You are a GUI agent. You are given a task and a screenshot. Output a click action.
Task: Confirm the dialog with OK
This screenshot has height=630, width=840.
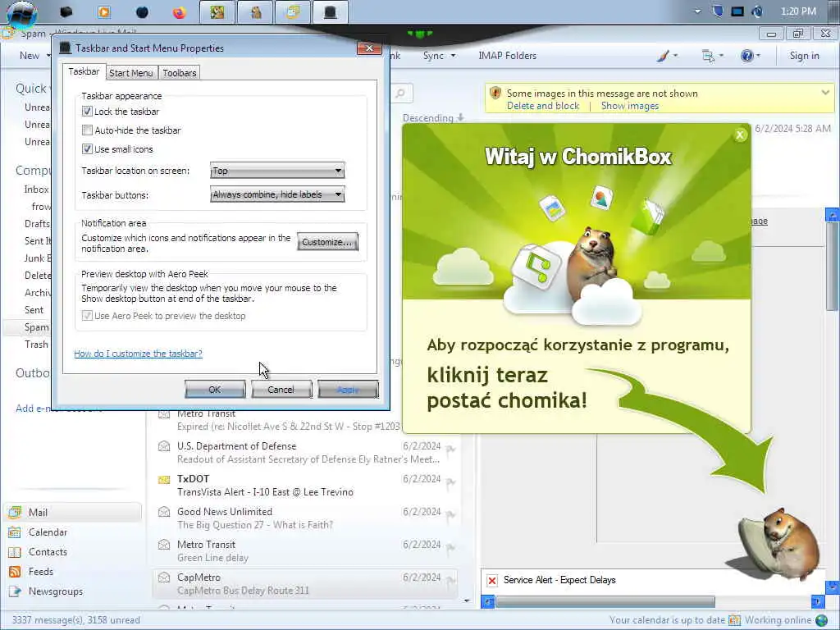tap(215, 390)
